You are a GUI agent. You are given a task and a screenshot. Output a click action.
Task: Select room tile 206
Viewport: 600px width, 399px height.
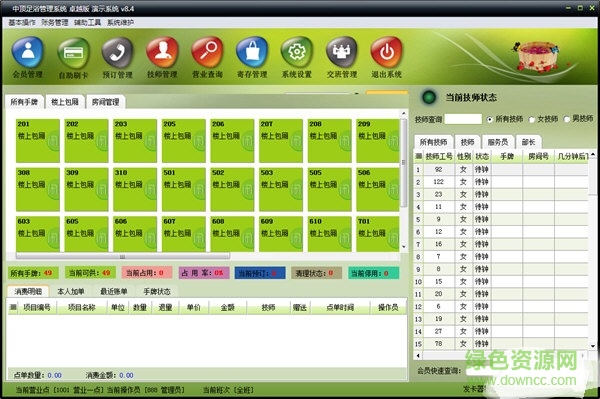tap(232, 140)
